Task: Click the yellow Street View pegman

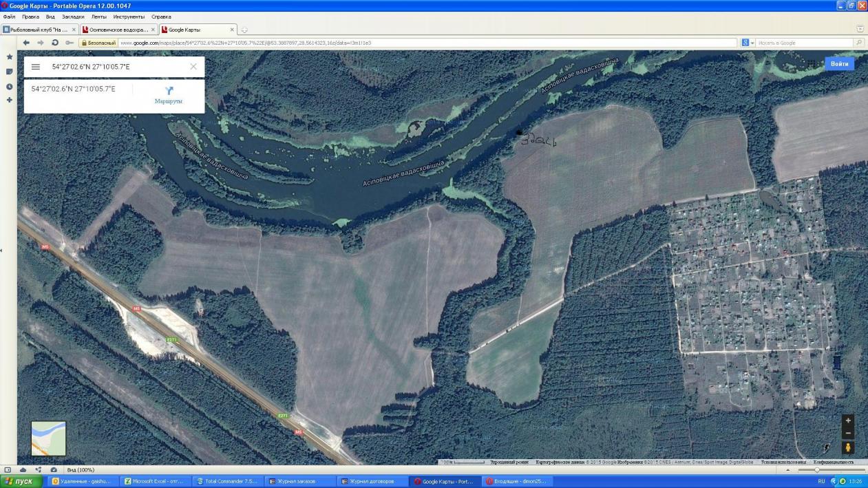Action: pyautogui.click(x=848, y=448)
